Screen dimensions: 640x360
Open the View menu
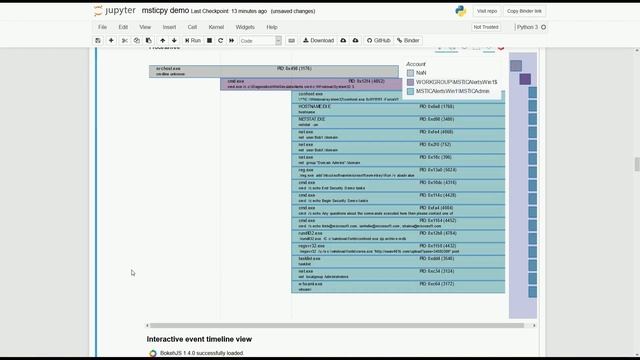145,27
